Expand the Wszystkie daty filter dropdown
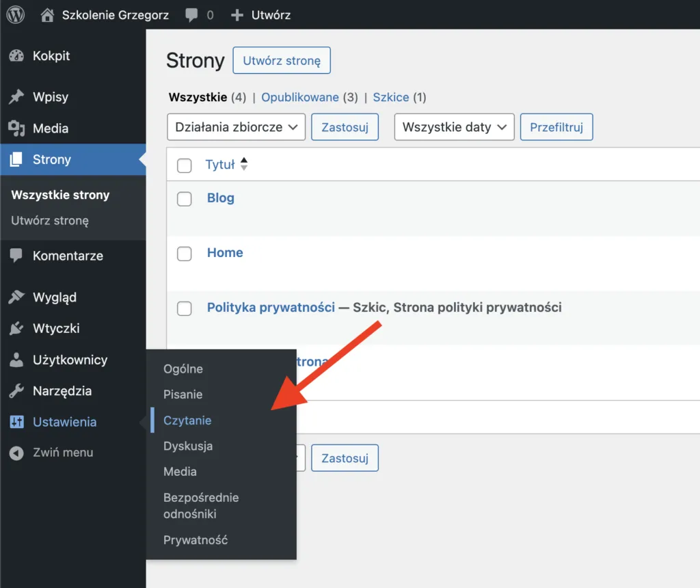700x588 pixels. tap(454, 126)
